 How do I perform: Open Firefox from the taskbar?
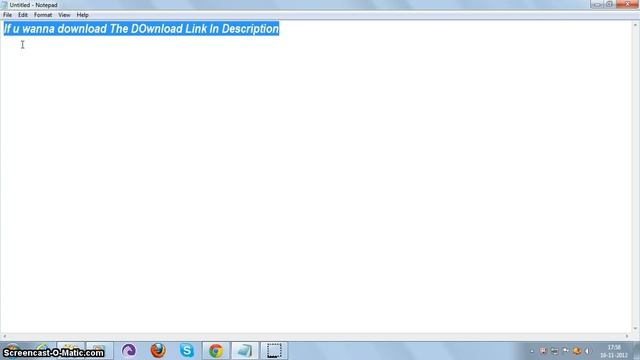coord(158,350)
